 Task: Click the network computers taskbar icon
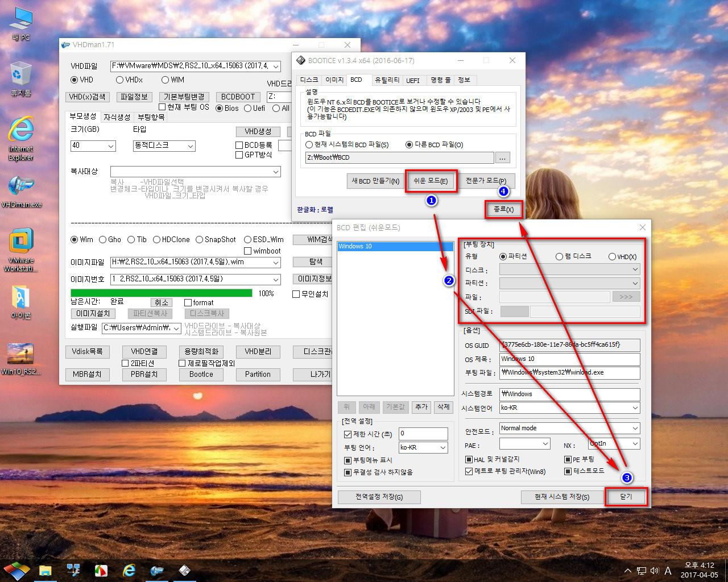73,570
